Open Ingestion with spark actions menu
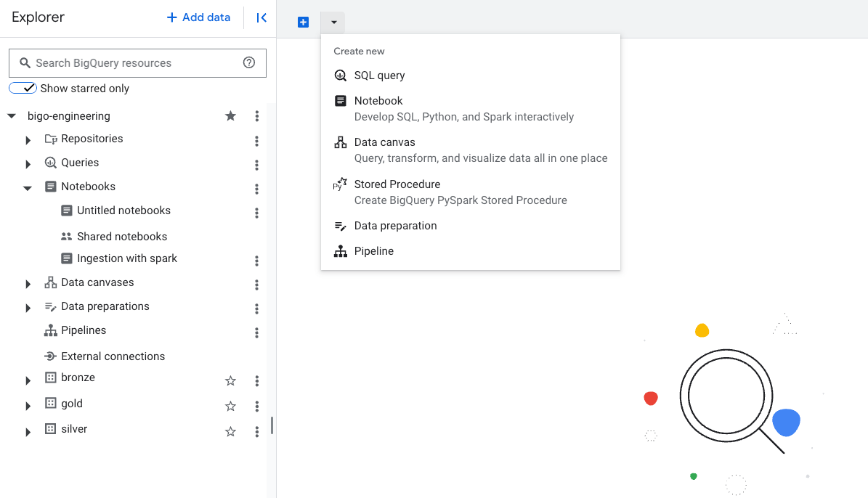Screen dimensions: 868x498 257,261
